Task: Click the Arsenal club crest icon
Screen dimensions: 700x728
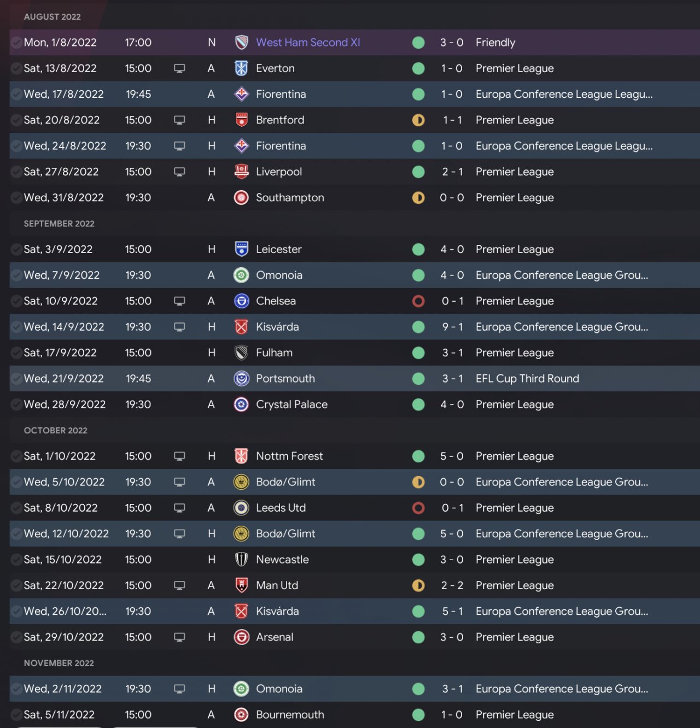Action: pos(241,637)
